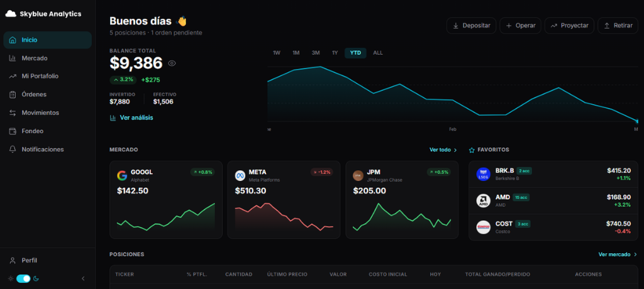Click the +0.8% badge on GOOGL
This screenshot has width=644, height=289.
(203, 172)
